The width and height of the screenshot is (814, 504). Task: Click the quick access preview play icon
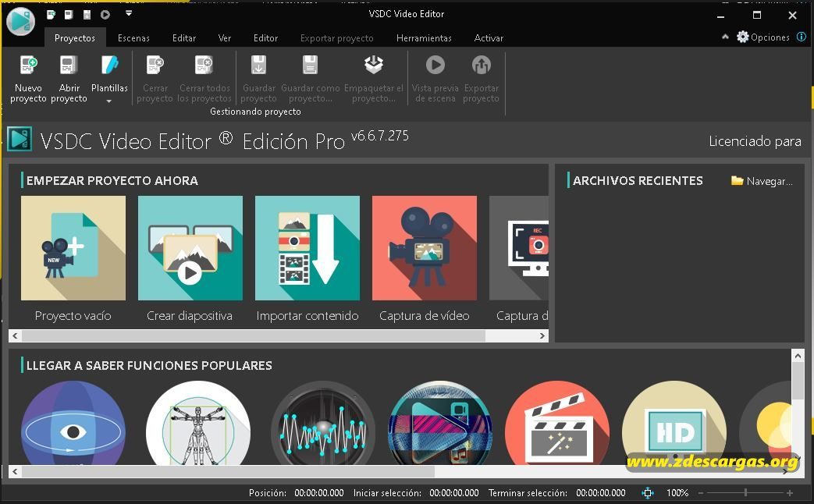point(105,15)
